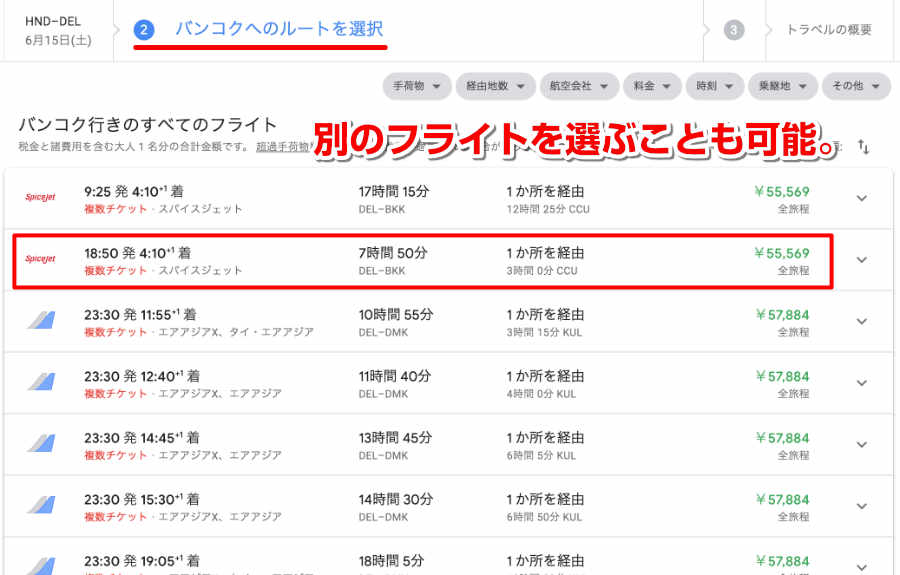Screen dimensions: 900x575
Task: Click AirAsia logo on 13時間 45分 flight
Action: [x=41, y=443]
